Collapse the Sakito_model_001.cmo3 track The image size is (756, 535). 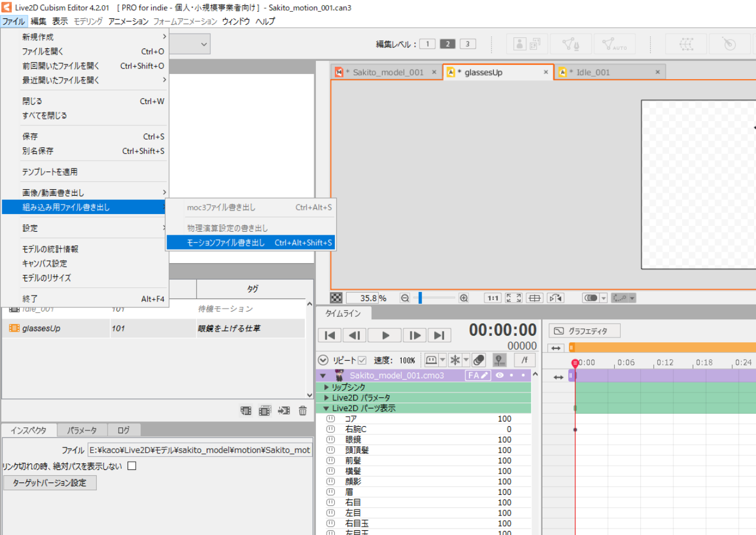[322, 375]
